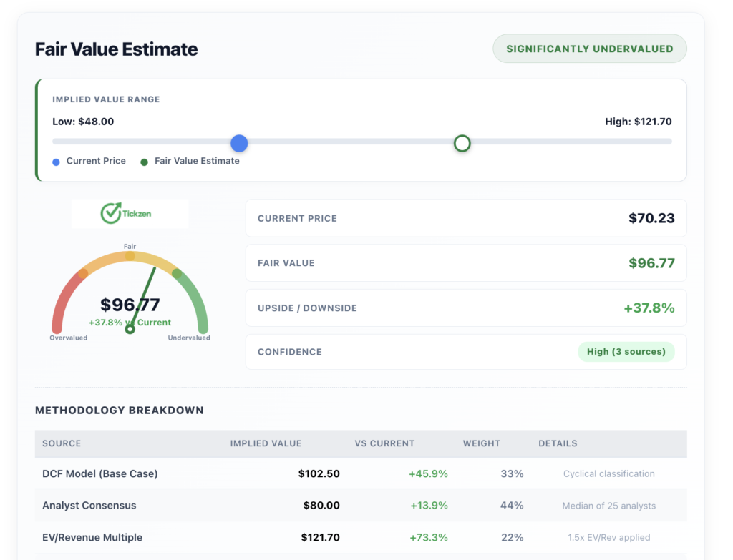
Task: Click the Fair Value card label
Action: 286,263
